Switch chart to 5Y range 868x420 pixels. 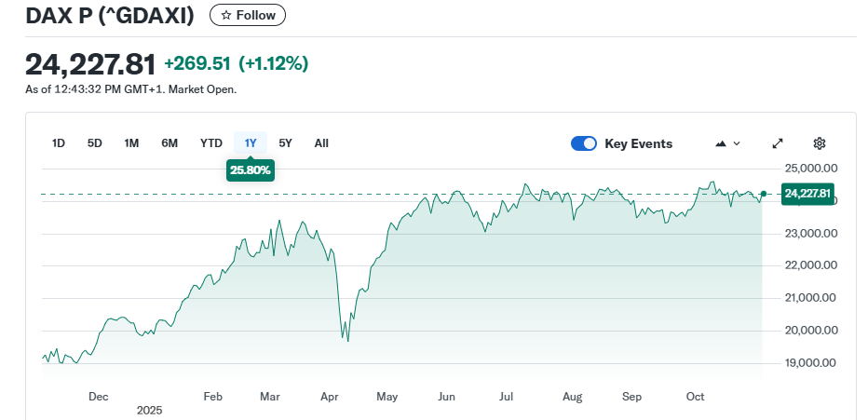[x=286, y=143]
